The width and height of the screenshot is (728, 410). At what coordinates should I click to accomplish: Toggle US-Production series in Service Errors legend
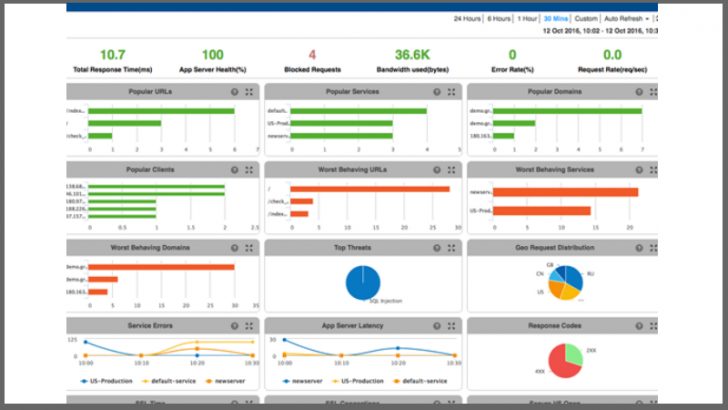coord(107,381)
